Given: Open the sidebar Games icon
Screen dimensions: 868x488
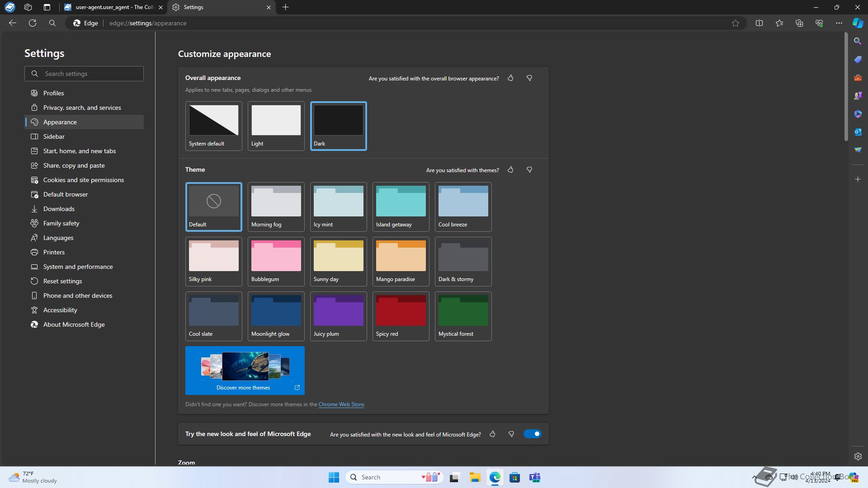Looking at the screenshot, I should tap(858, 96).
